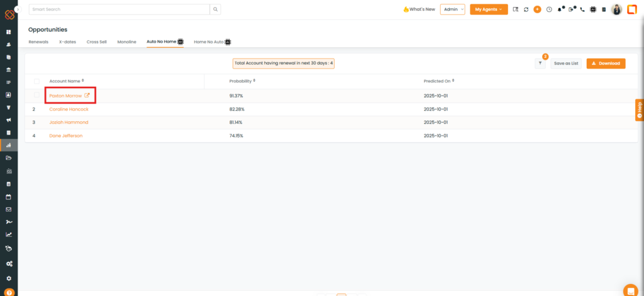Open the notifications bell icon
Viewport: 644px width, 296px height.
560,9
